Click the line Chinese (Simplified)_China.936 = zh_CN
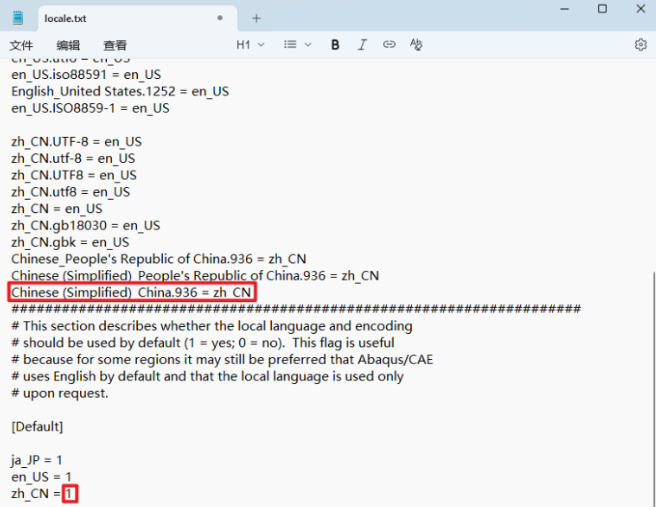 [132, 292]
